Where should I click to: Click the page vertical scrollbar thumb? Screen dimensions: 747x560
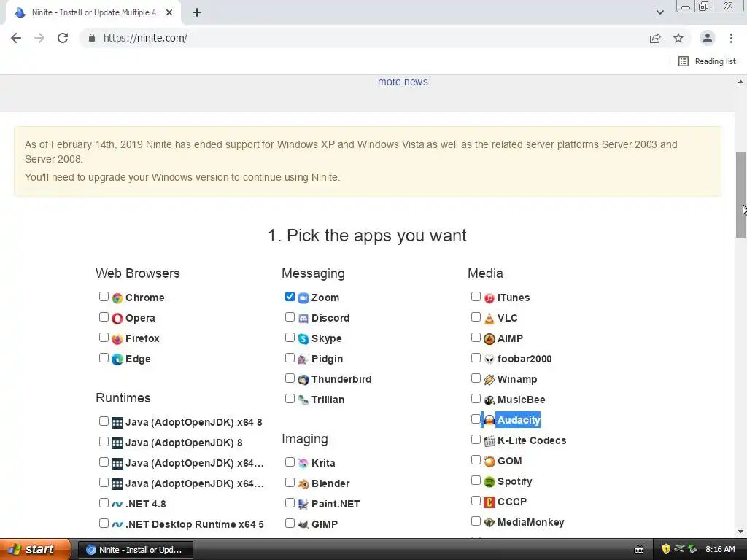click(x=740, y=194)
